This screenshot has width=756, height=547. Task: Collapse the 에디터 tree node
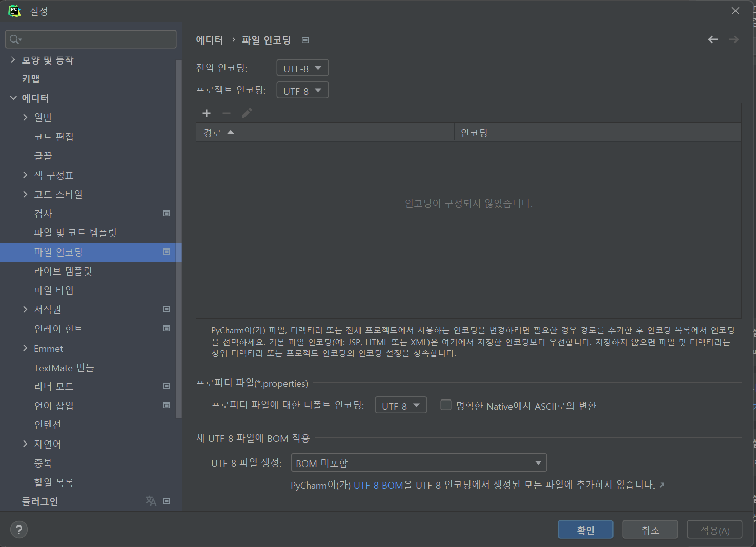point(13,98)
